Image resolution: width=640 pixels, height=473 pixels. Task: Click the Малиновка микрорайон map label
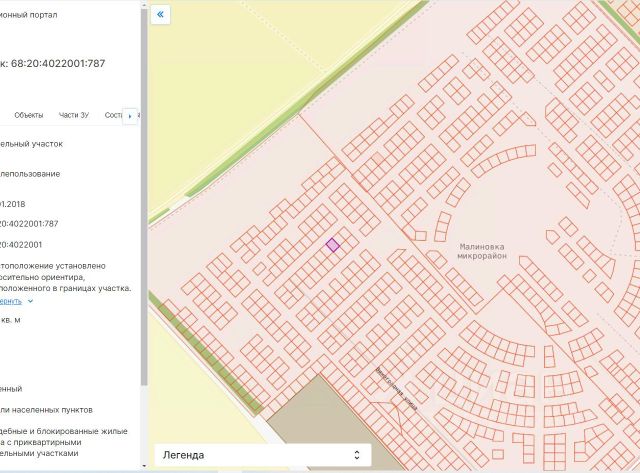tap(481, 250)
